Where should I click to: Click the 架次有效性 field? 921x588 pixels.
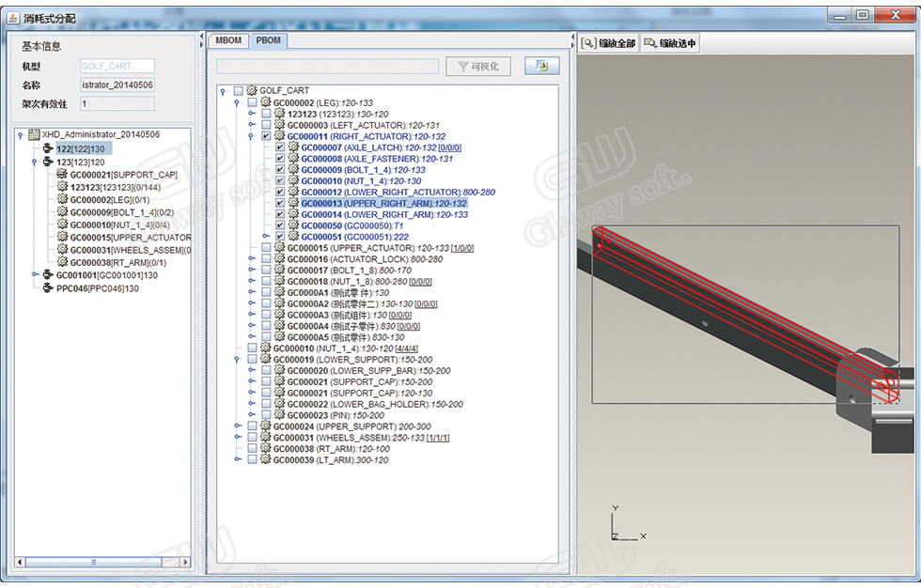point(117,104)
